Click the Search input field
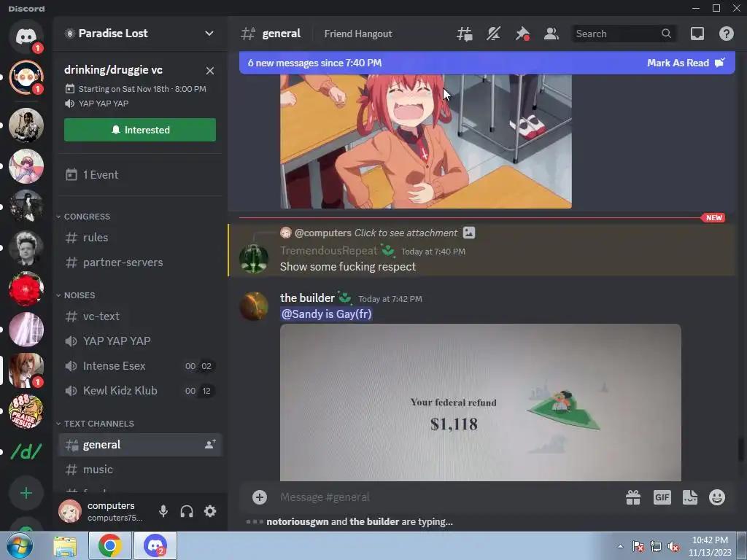Image resolution: width=747 pixels, height=560 pixels. 623,34
